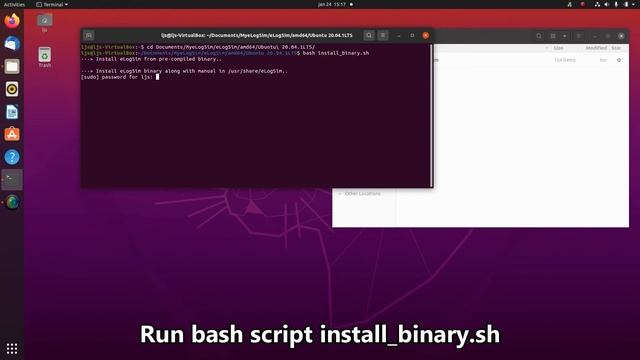The height and width of the screenshot is (360, 640).
Task: Click the Star column header in Files
Action: click(x=616, y=48)
